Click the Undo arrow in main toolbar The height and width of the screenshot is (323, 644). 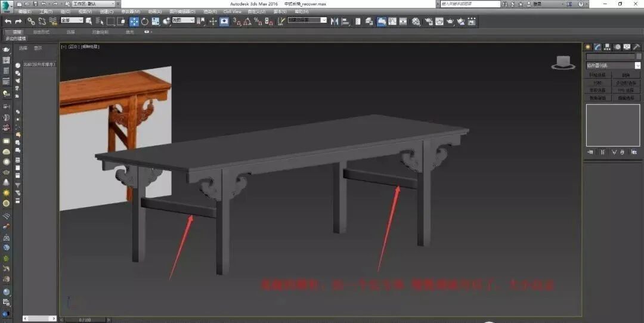8,21
